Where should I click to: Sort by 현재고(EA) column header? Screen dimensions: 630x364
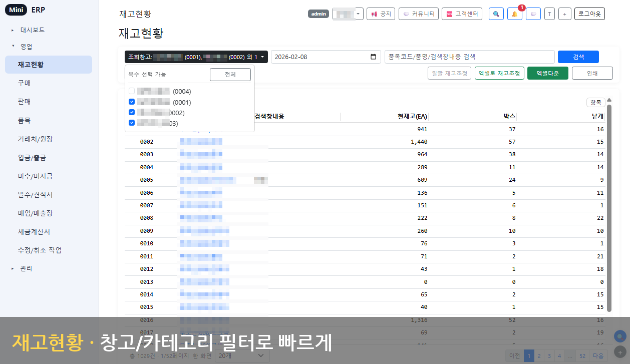tap(412, 116)
